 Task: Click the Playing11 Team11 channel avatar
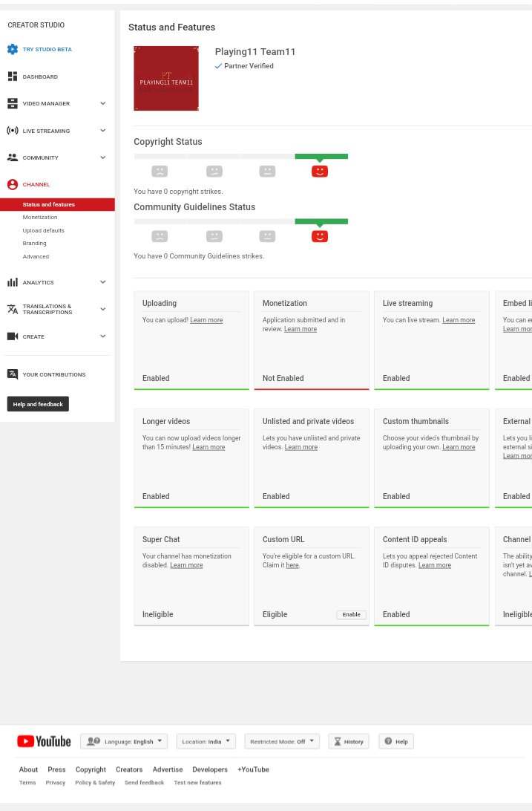[x=166, y=78]
